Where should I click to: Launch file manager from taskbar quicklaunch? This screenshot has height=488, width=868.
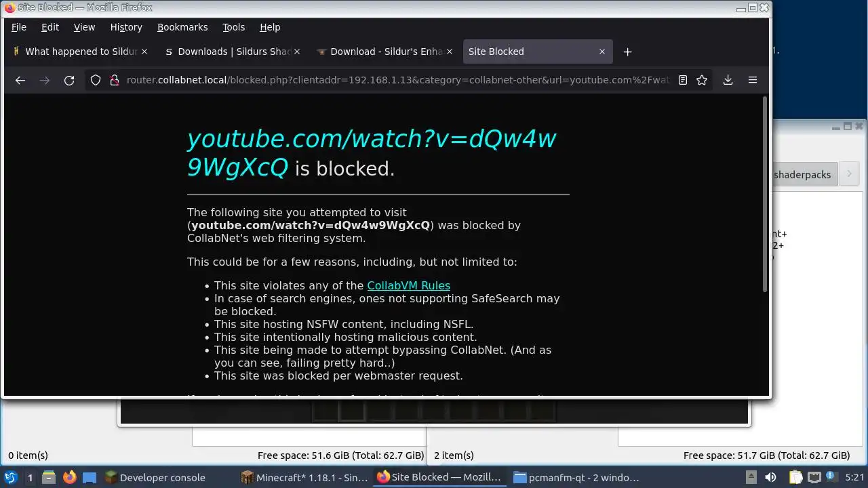(49, 477)
